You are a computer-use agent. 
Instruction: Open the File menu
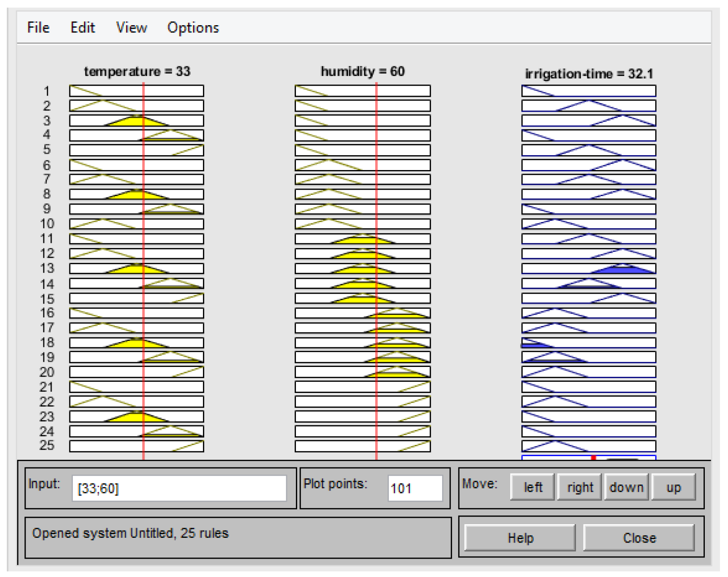pyautogui.click(x=38, y=28)
